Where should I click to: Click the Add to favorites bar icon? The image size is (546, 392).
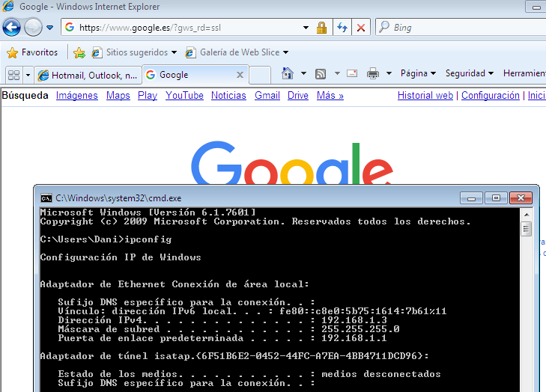click(x=79, y=52)
